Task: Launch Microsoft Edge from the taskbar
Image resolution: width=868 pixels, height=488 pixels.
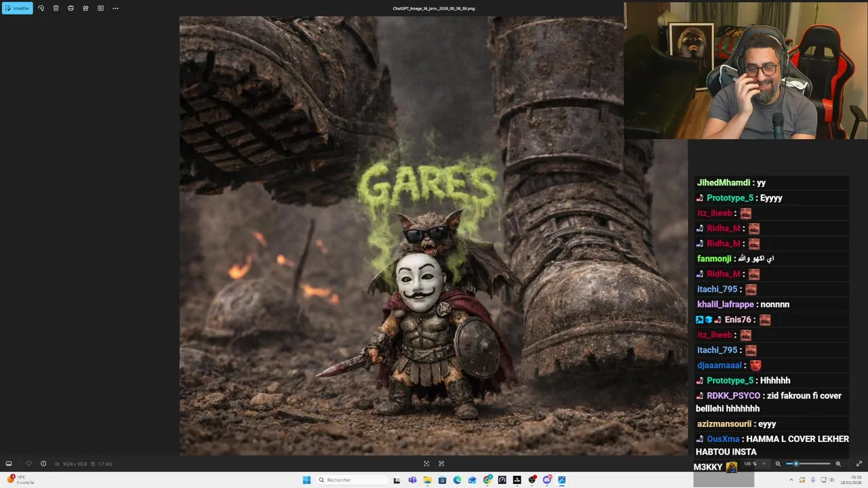Action: (457, 480)
